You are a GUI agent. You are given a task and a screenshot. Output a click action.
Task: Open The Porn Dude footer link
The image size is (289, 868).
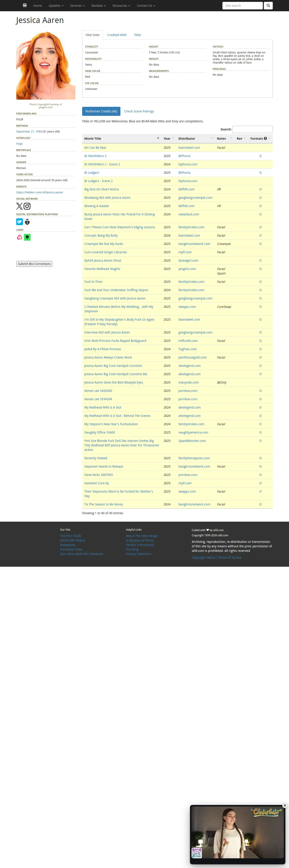pos(71,536)
